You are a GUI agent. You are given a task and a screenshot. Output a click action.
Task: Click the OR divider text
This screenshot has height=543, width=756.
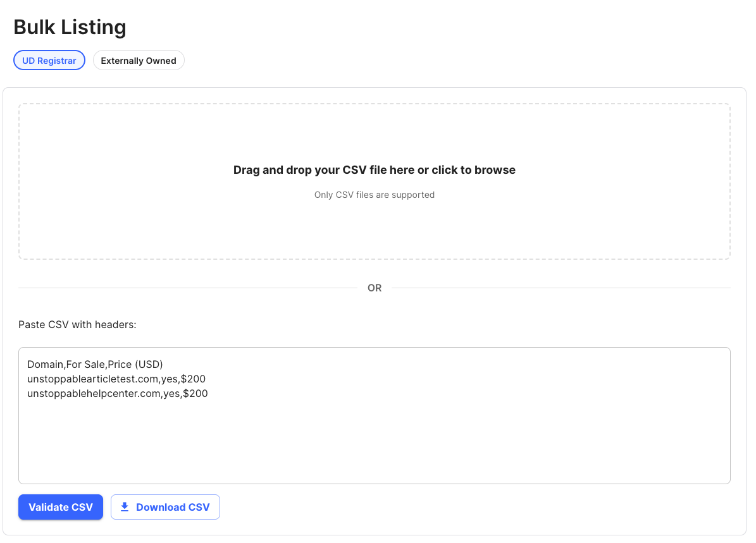(x=374, y=288)
